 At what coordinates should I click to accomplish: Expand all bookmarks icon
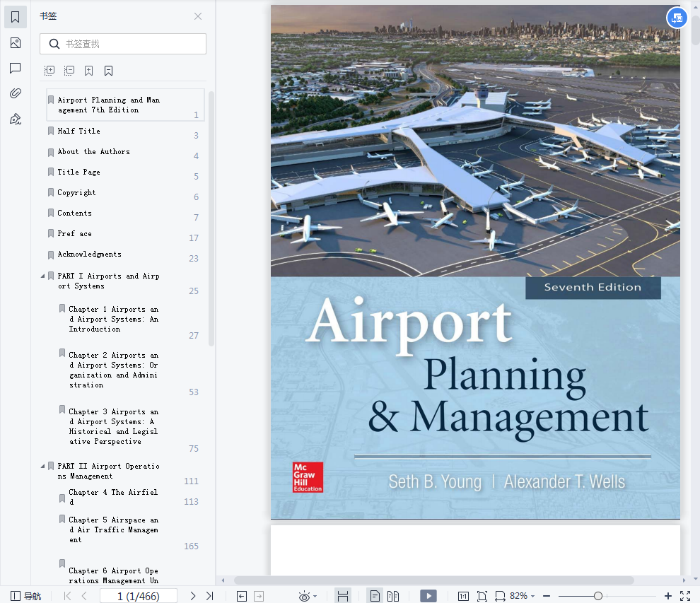tap(49, 71)
